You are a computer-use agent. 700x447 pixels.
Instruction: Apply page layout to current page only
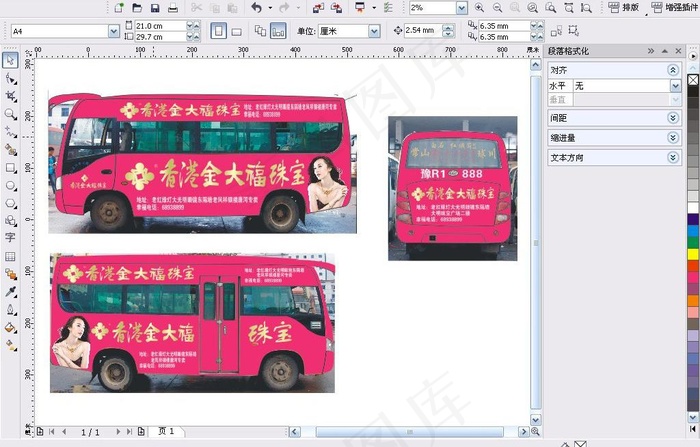278,31
